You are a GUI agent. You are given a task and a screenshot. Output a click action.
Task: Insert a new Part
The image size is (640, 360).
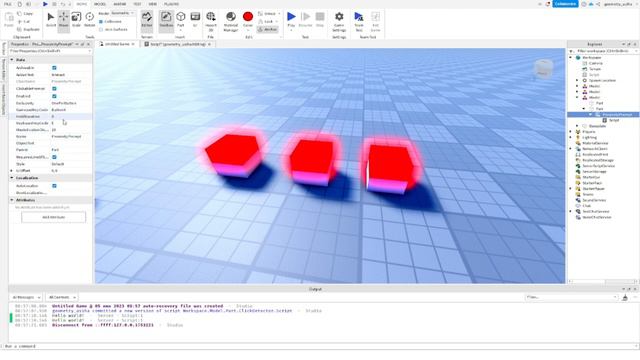(x=180, y=20)
